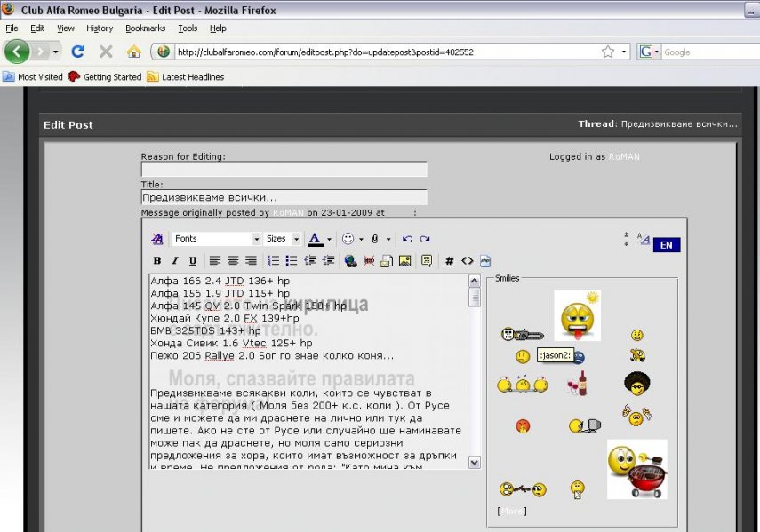Go to Firefox home page icon

133,52
